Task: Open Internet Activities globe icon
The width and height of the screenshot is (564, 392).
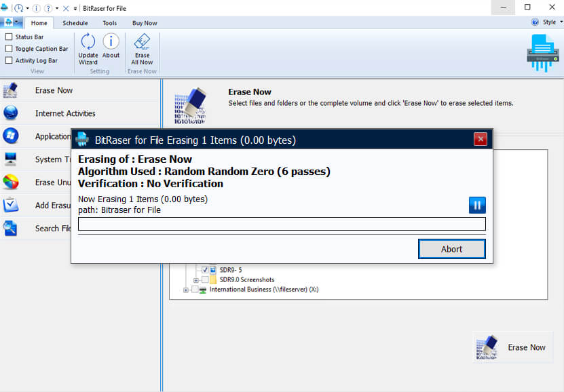Action: coord(10,113)
